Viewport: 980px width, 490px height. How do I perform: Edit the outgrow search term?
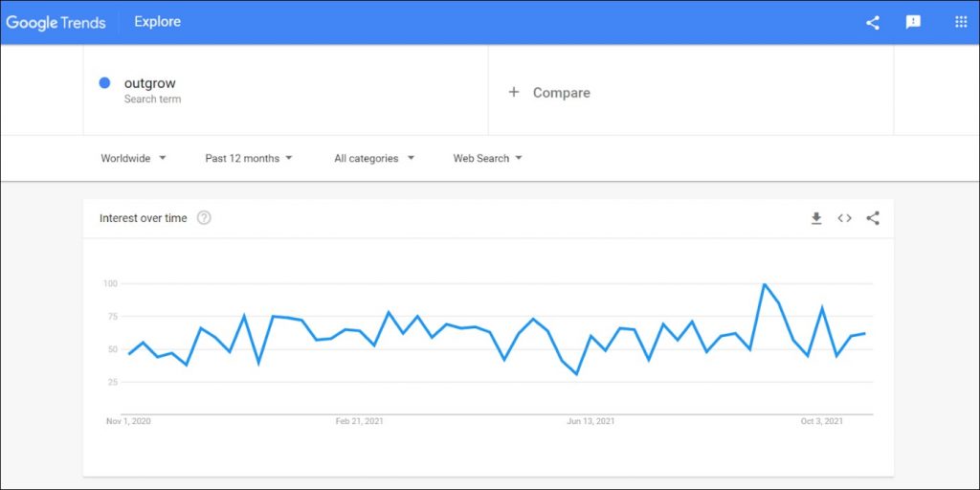coord(150,83)
